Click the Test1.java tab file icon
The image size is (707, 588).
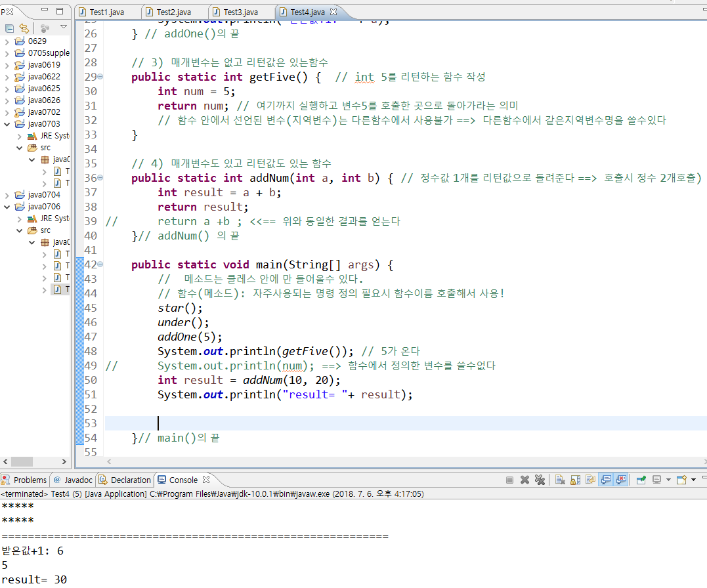[83, 12]
